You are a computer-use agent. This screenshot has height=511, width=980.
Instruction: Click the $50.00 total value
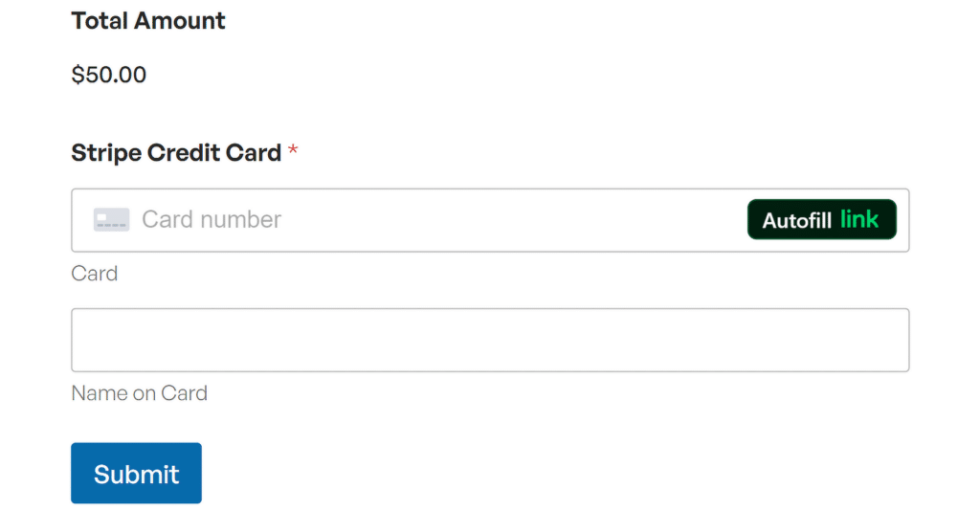109,75
